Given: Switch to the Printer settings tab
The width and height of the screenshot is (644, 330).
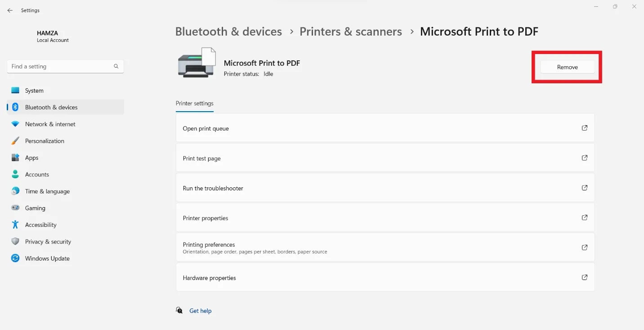Looking at the screenshot, I should [x=194, y=103].
